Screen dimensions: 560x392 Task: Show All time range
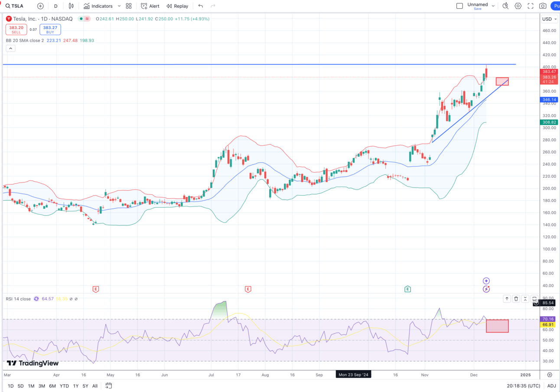tap(95, 386)
